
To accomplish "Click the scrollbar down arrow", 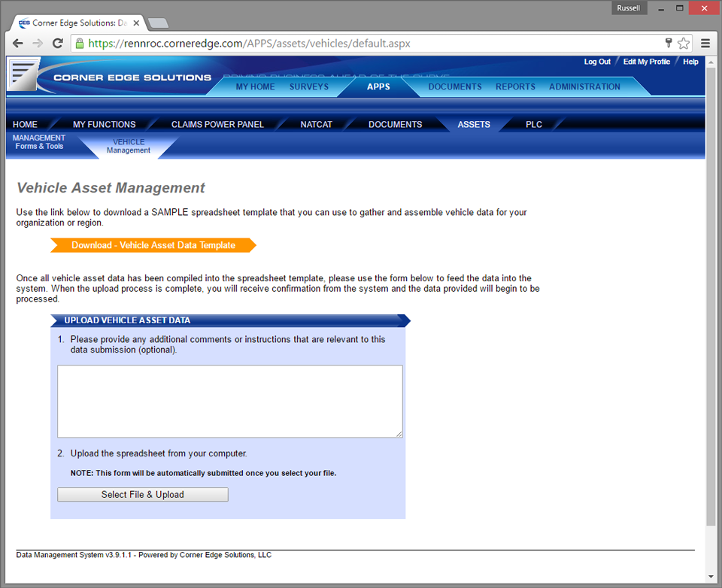I will click(x=711, y=577).
